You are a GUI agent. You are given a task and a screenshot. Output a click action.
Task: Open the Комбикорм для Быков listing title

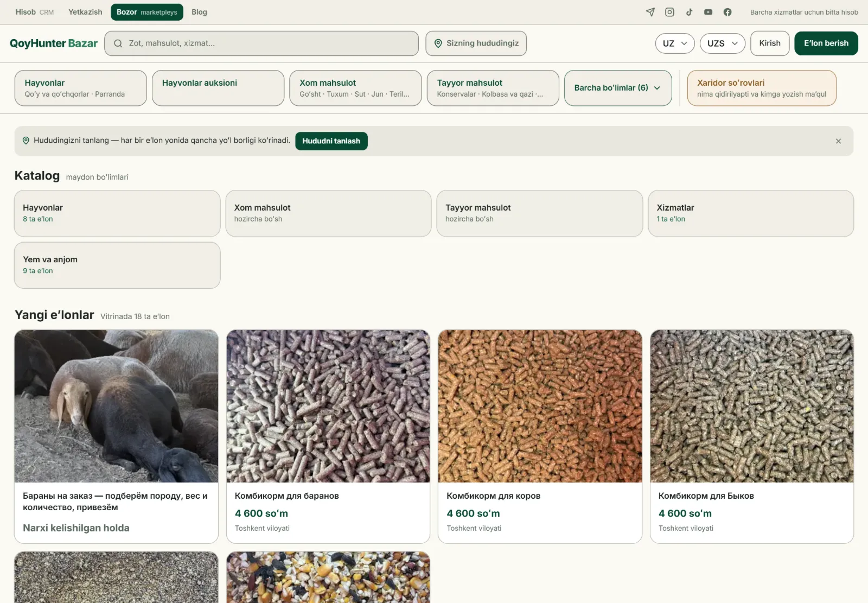[706, 496]
